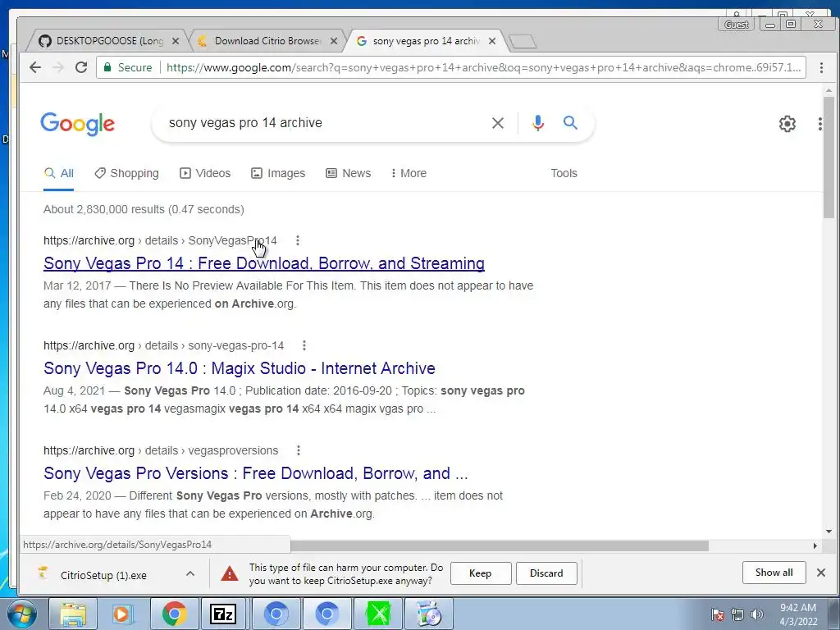Viewport: 840px width, 630px height.
Task: Click the Secure padlock icon
Action: coord(107,67)
